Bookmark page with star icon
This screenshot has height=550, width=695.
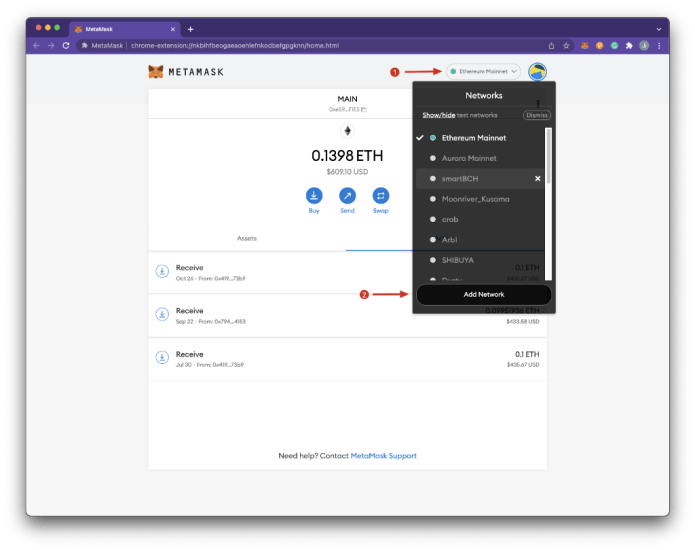pos(566,46)
